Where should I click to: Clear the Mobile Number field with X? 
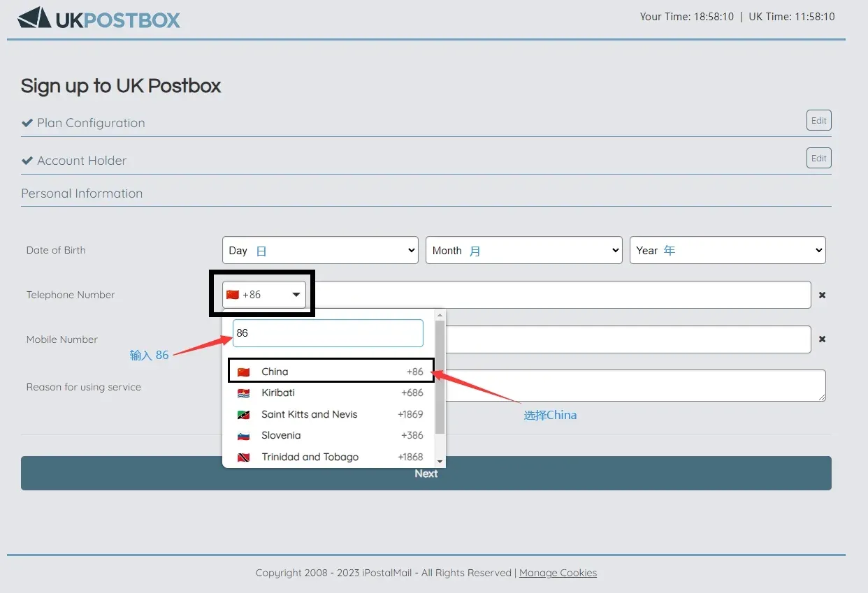822,339
